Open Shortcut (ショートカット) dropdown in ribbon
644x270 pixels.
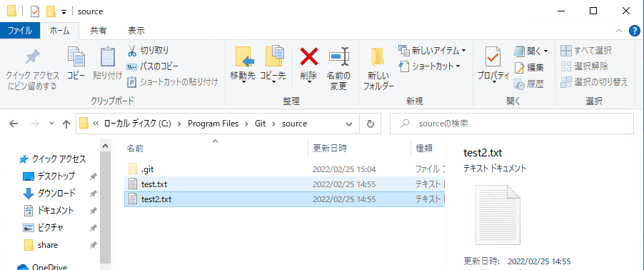[430, 66]
